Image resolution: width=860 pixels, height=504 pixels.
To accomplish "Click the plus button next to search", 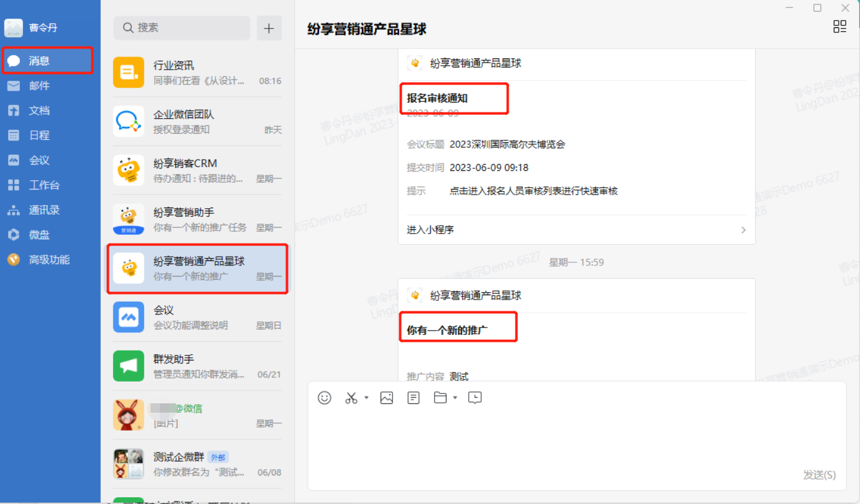I will 269,28.
